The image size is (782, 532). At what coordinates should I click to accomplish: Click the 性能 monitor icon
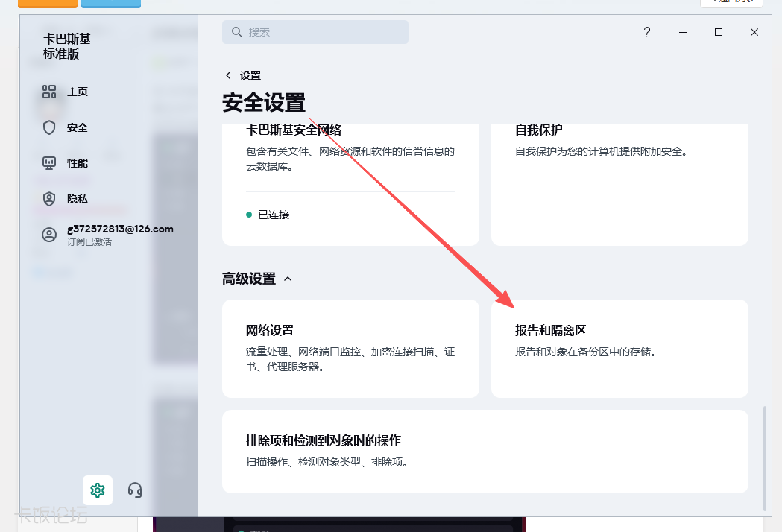tap(49, 163)
